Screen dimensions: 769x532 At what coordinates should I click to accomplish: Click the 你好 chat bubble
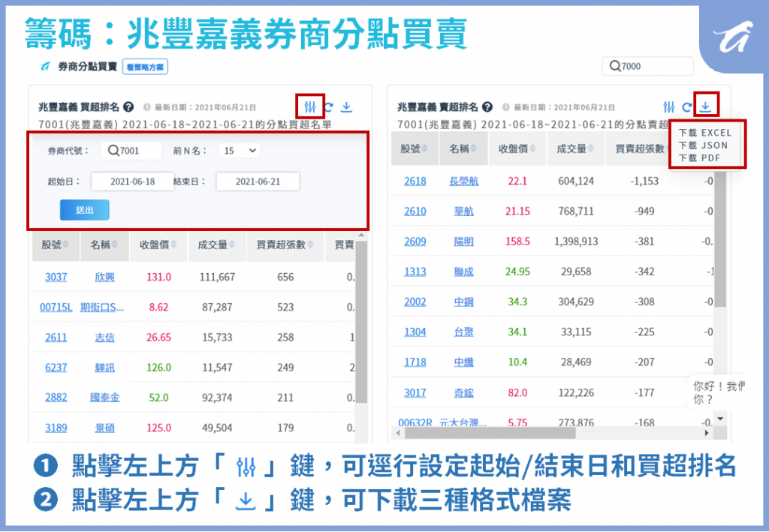pos(717,392)
